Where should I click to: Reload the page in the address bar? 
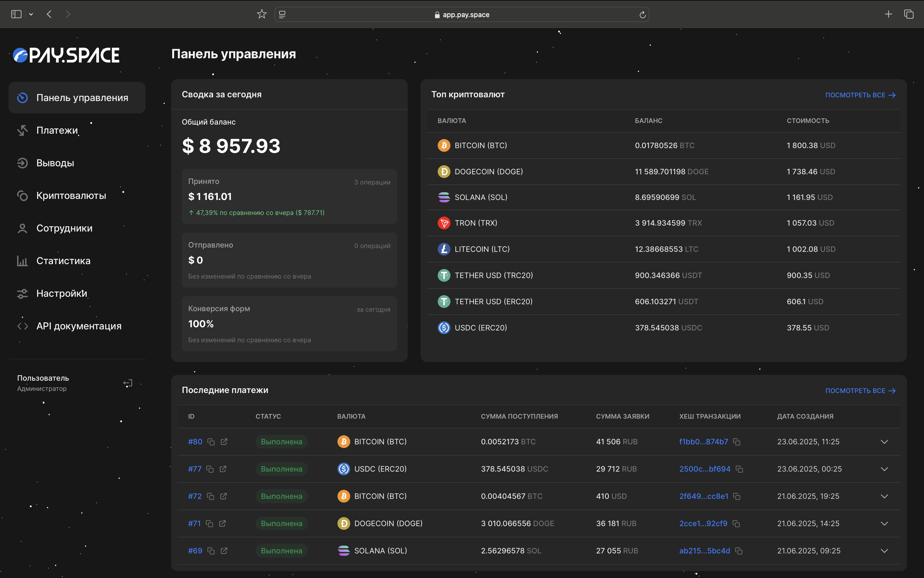(x=642, y=14)
